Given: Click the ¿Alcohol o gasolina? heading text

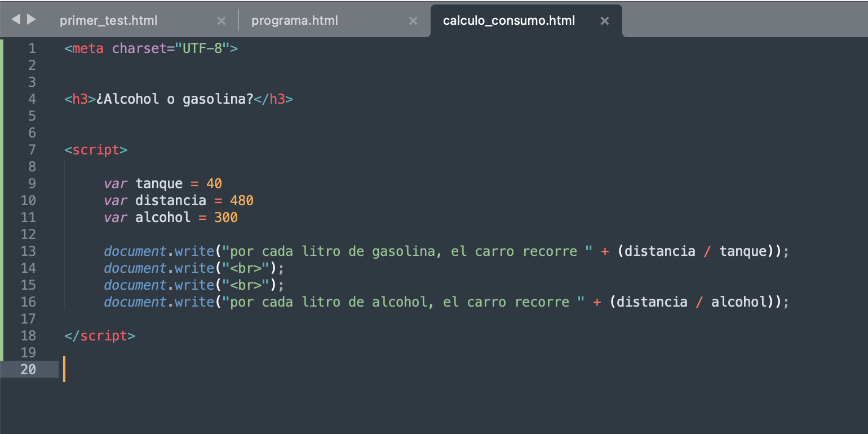Looking at the screenshot, I should tap(175, 99).
